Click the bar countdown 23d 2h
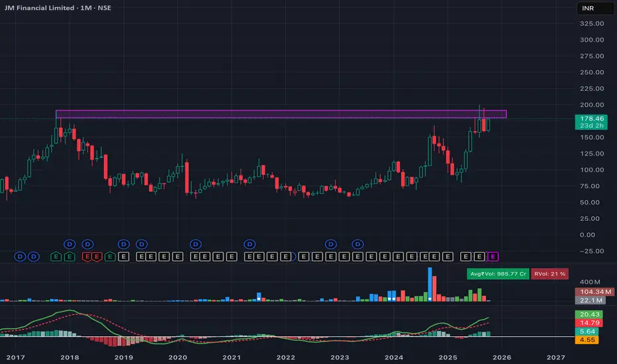 pos(591,126)
